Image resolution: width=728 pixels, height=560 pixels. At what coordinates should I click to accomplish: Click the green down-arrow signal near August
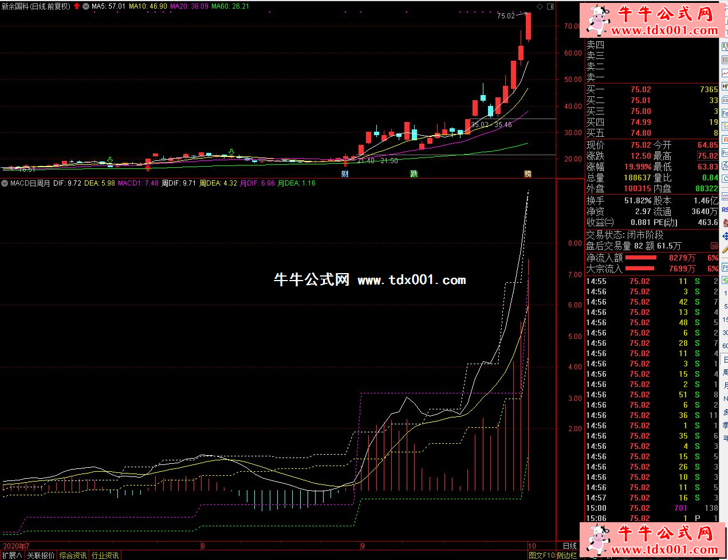click(x=231, y=152)
